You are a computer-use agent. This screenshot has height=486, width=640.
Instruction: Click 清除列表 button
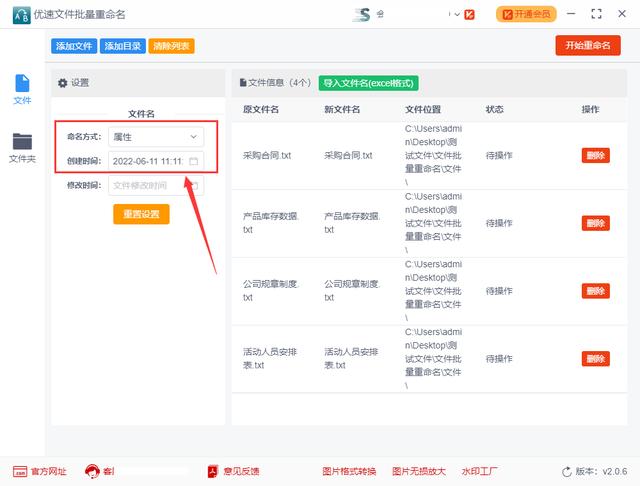click(171, 46)
